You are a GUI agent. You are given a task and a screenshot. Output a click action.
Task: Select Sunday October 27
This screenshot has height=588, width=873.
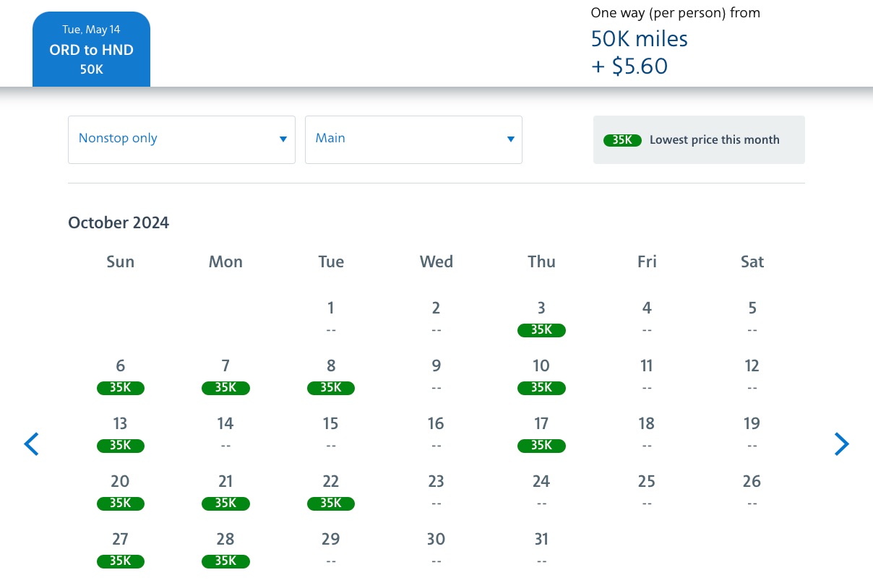point(121,550)
